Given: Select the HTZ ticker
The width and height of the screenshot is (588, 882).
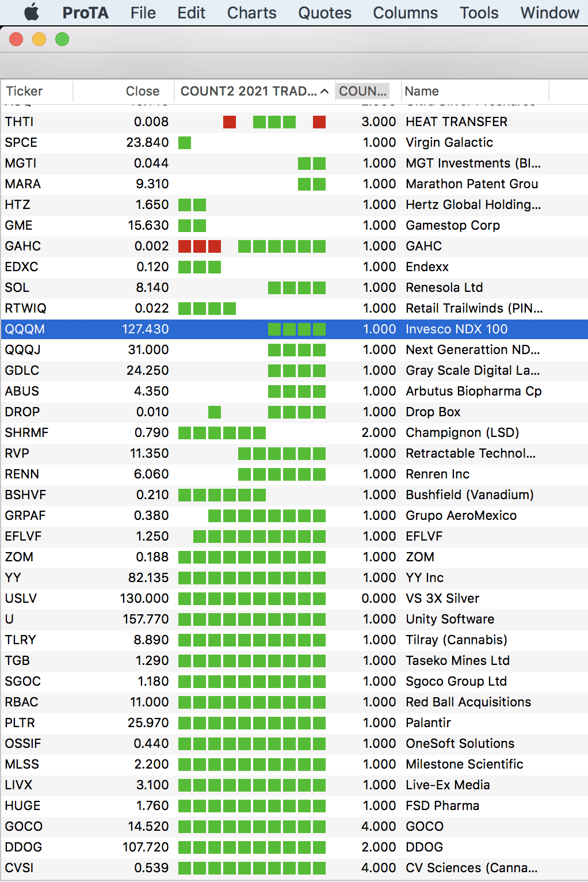Looking at the screenshot, I should 17,205.
